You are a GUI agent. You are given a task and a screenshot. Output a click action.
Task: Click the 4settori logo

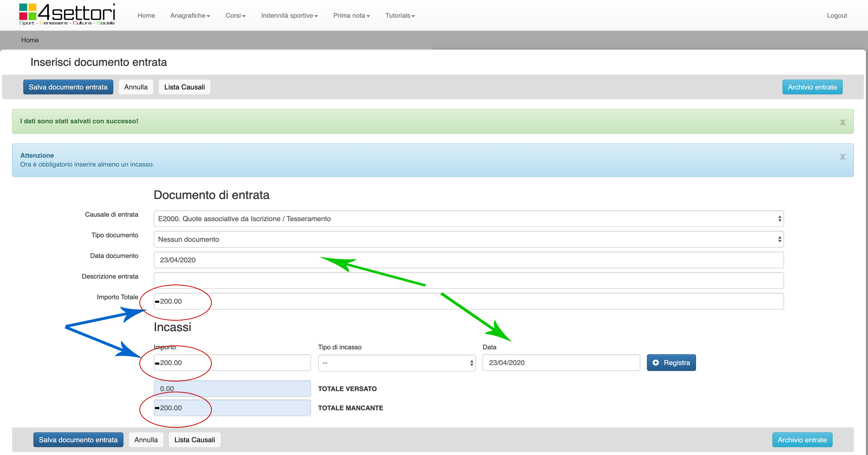click(x=67, y=14)
